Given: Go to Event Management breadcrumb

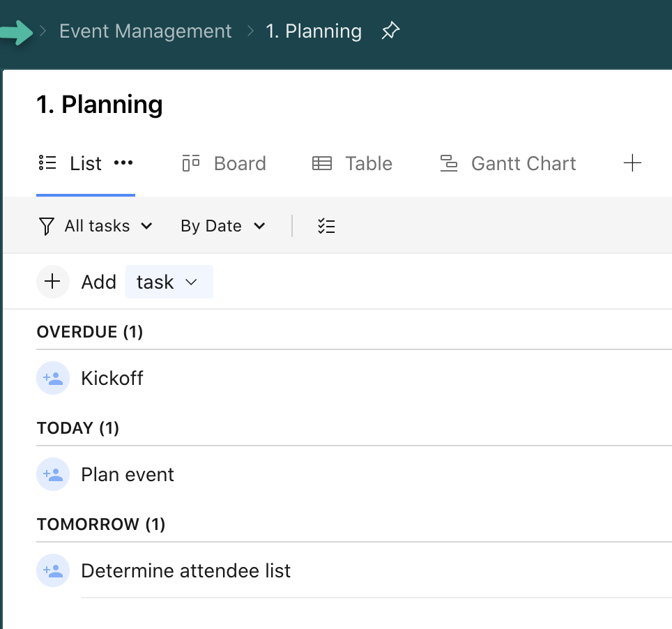Looking at the screenshot, I should pos(145,31).
